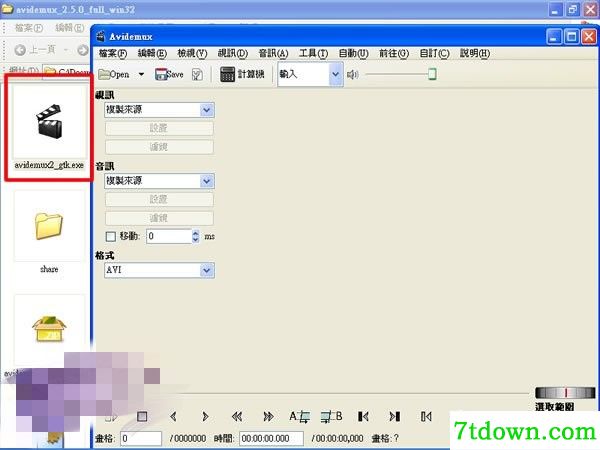This screenshot has height=450, width=600.
Task: Click the audio shift ms value field
Action: coord(169,236)
